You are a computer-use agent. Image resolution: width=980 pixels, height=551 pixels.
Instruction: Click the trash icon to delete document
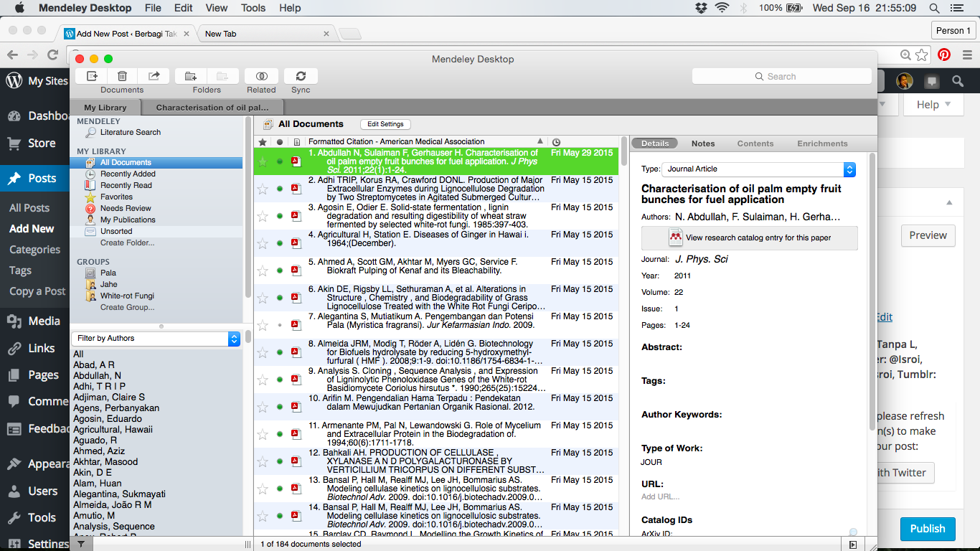(x=123, y=76)
